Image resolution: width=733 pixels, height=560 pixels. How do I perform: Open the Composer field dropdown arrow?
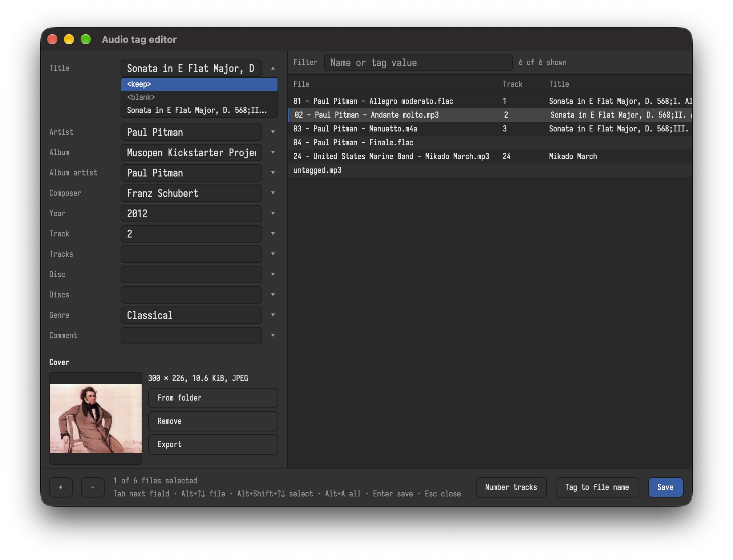pos(273,193)
